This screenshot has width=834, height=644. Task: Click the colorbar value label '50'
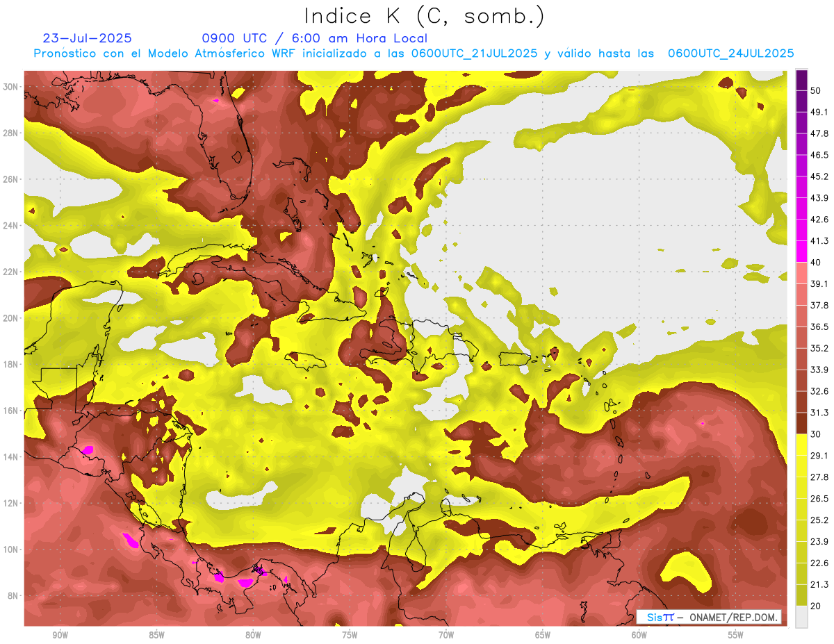(x=816, y=90)
